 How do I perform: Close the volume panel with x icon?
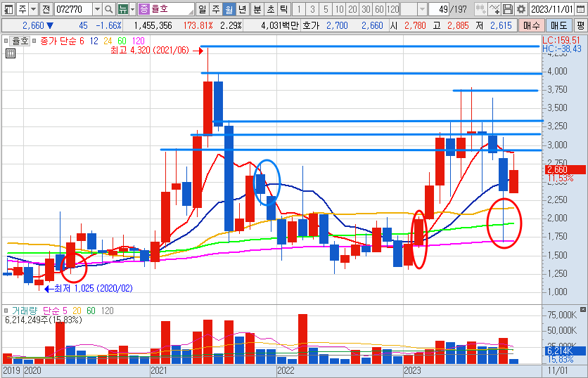(582, 309)
